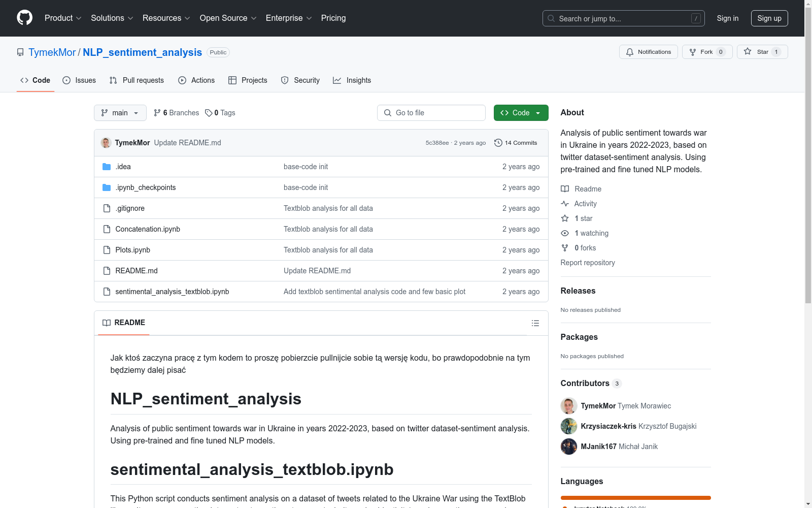This screenshot has width=812, height=508.
Task: Click the fork icon showing 0 forks
Action: (x=565, y=248)
